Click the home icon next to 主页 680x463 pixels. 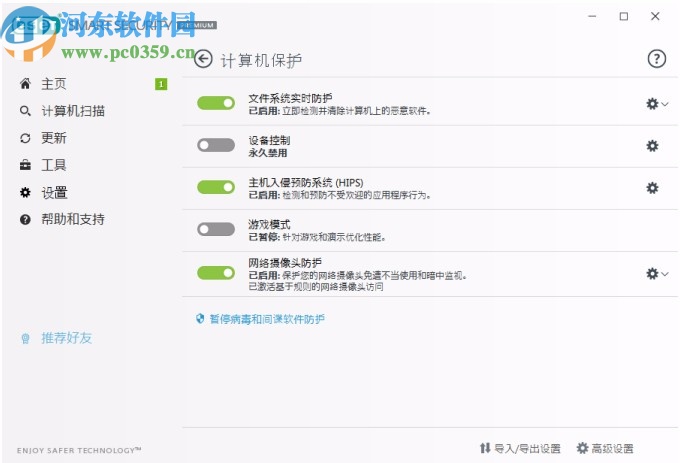[25, 84]
